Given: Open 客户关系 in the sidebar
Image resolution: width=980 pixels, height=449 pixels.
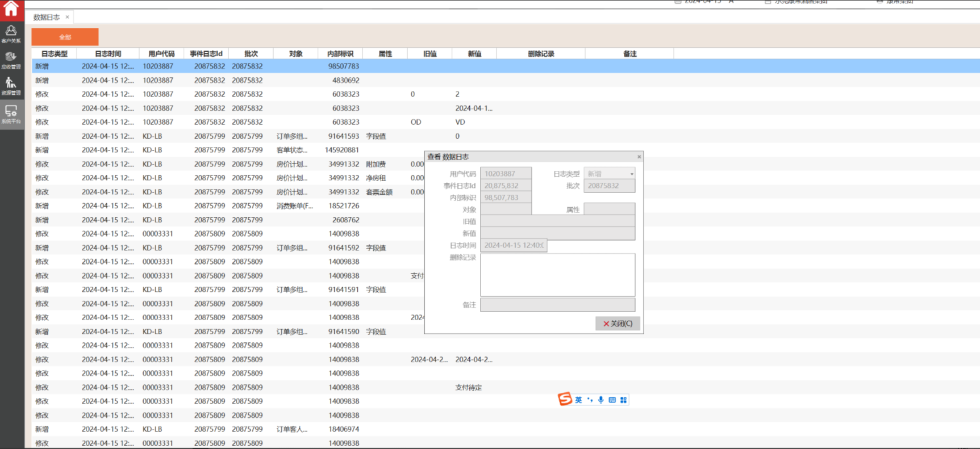Looking at the screenshot, I should [x=11, y=34].
